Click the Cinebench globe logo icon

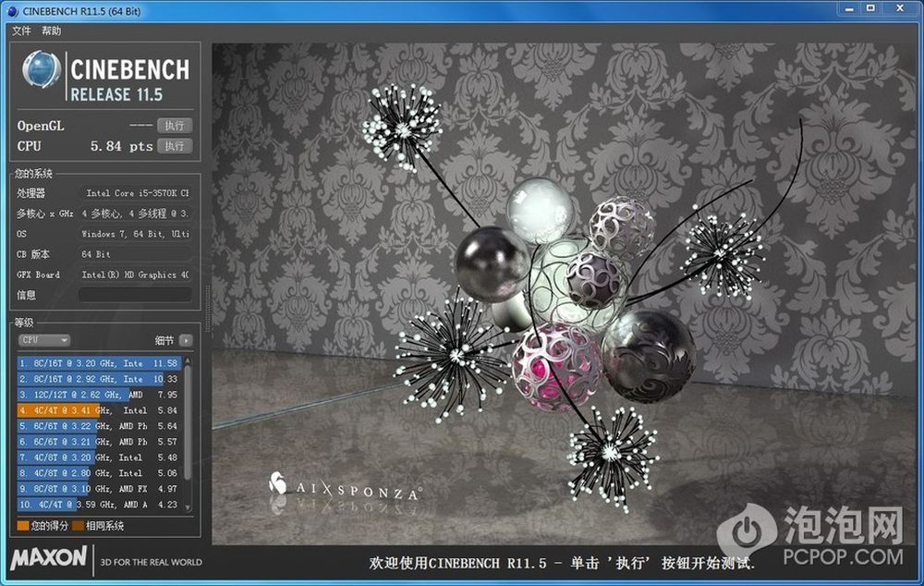42,69
